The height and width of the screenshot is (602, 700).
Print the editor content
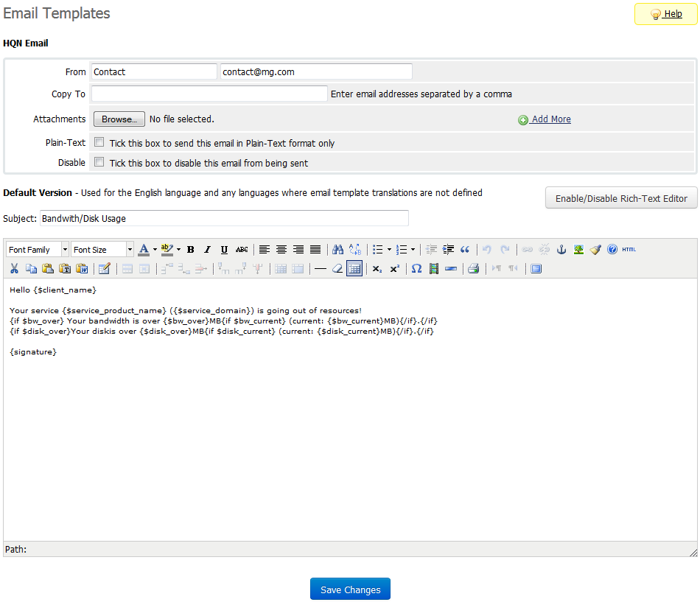[474, 269]
